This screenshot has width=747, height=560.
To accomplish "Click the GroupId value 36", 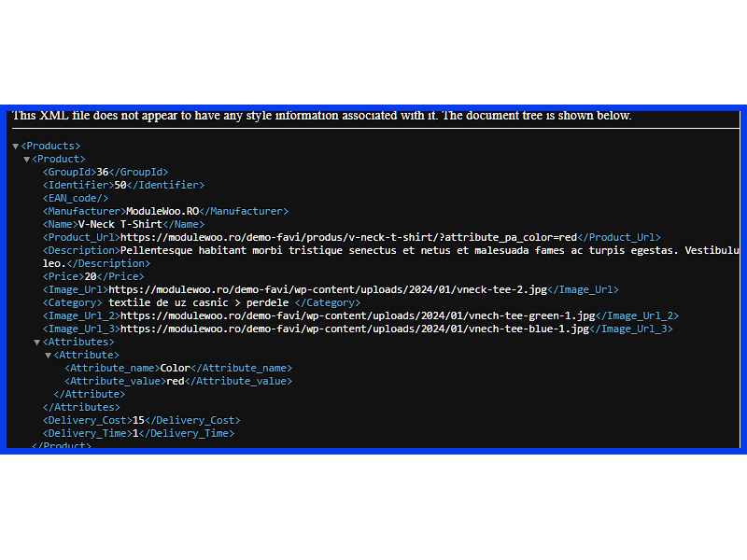I will click(103, 172).
